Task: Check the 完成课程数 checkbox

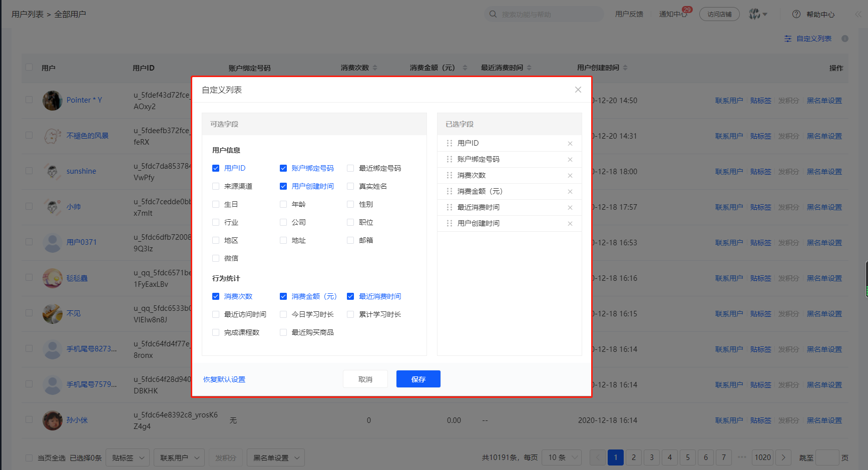Action: pyautogui.click(x=216, y=332)
